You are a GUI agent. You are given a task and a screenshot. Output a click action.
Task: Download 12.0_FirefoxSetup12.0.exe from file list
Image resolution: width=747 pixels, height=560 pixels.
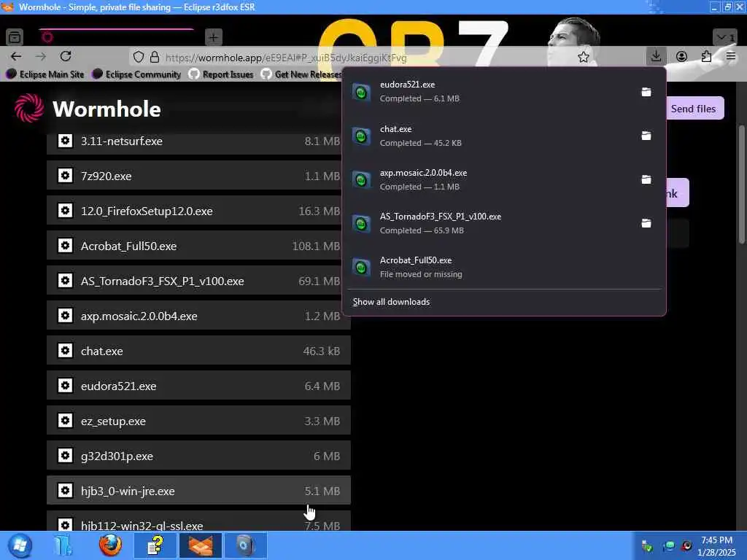tap(198, 211)
